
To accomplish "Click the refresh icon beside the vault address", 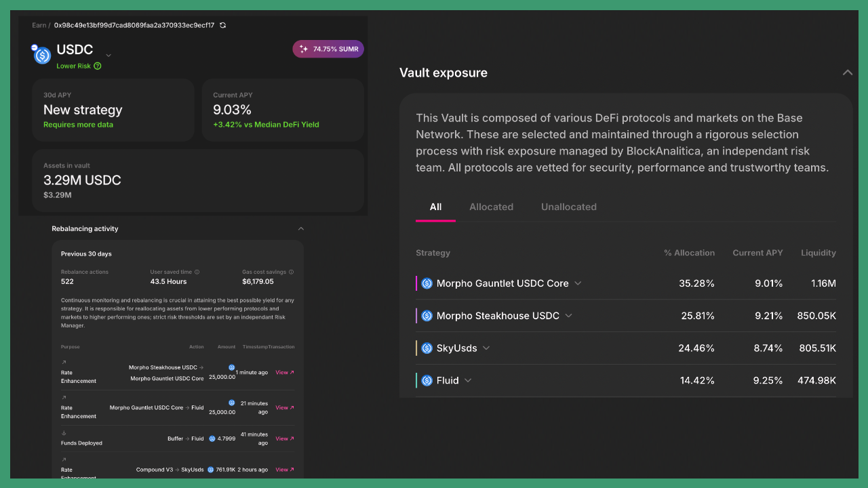I will pyautogui.click(x=222, y=25).
